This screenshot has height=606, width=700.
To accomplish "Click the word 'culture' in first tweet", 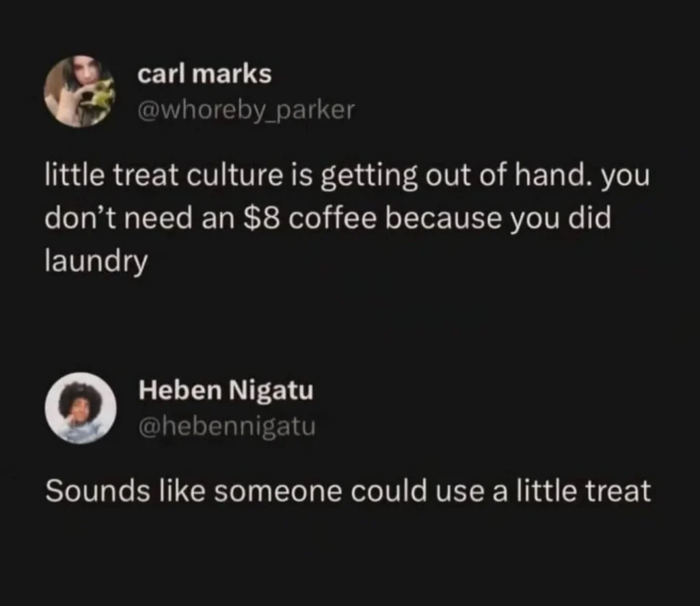I will click(x=234, y=176).
